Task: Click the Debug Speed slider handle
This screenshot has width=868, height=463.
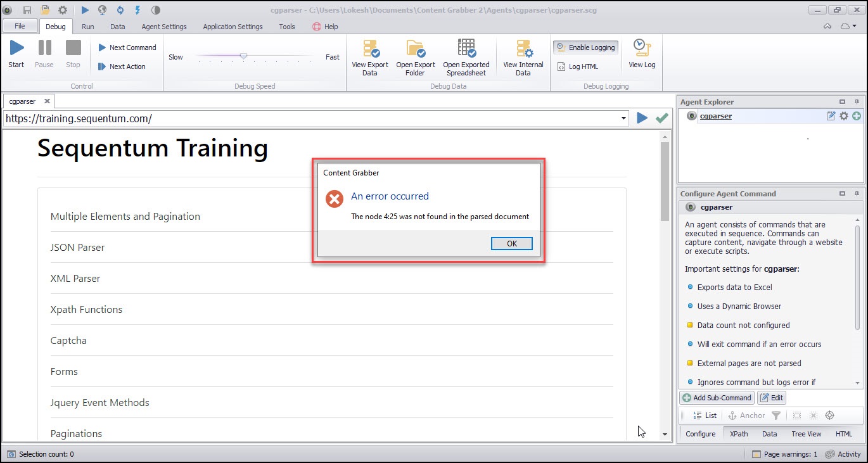Action: [243, 56]
